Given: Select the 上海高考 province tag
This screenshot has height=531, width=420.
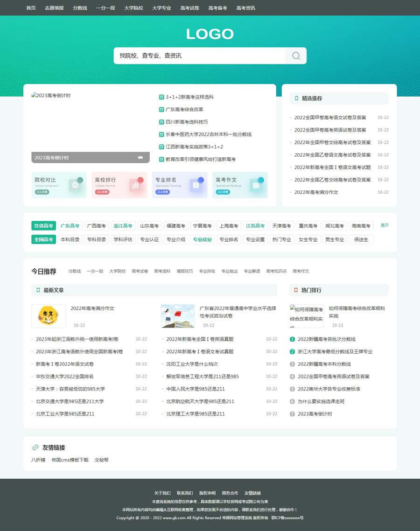Looking at the screenshot, I should click(x=229, y=226).
